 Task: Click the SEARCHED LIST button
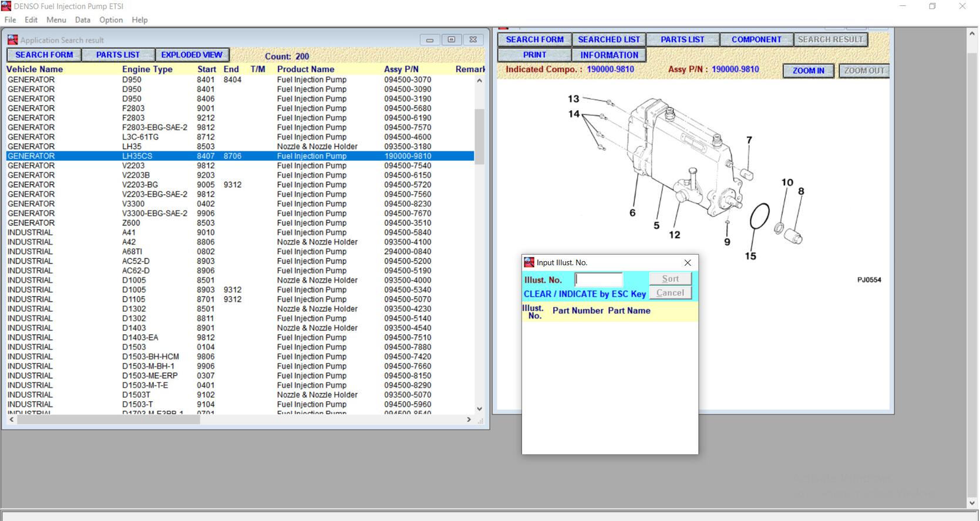(609, 39)
